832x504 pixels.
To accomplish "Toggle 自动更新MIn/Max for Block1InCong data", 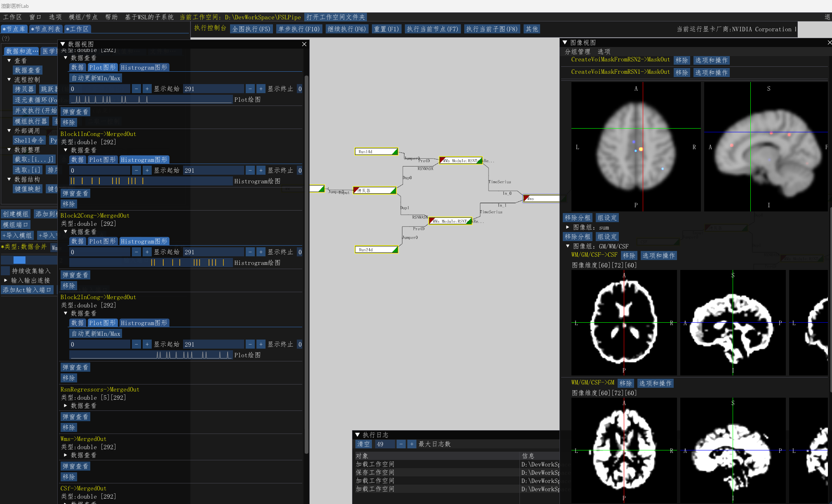I will 96,78.
